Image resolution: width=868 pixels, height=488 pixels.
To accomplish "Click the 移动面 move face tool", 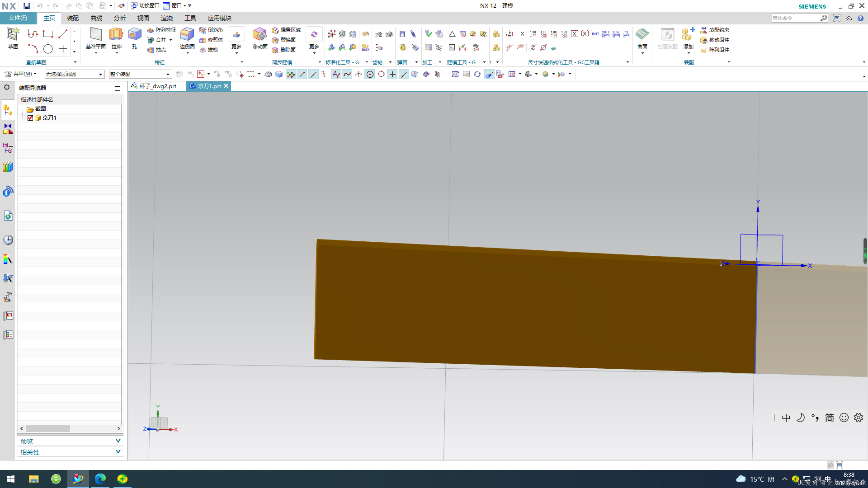I will (260, 38).
